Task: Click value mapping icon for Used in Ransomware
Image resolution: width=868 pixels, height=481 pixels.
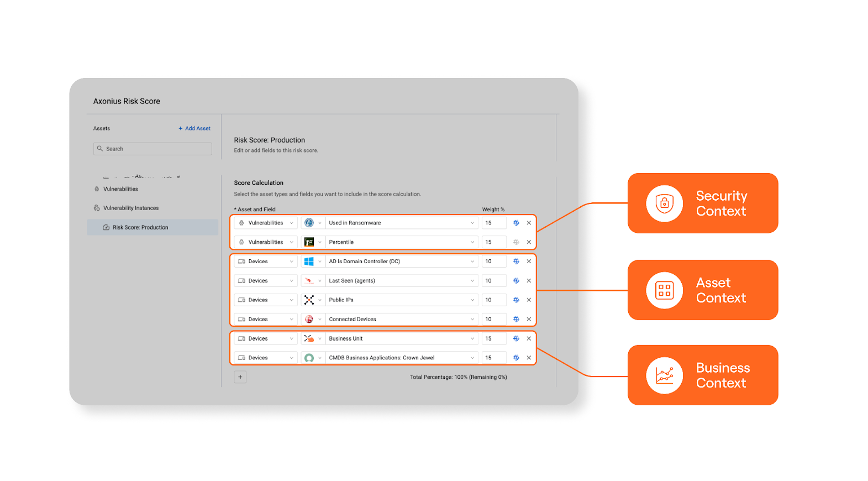Action: point(516,223)
